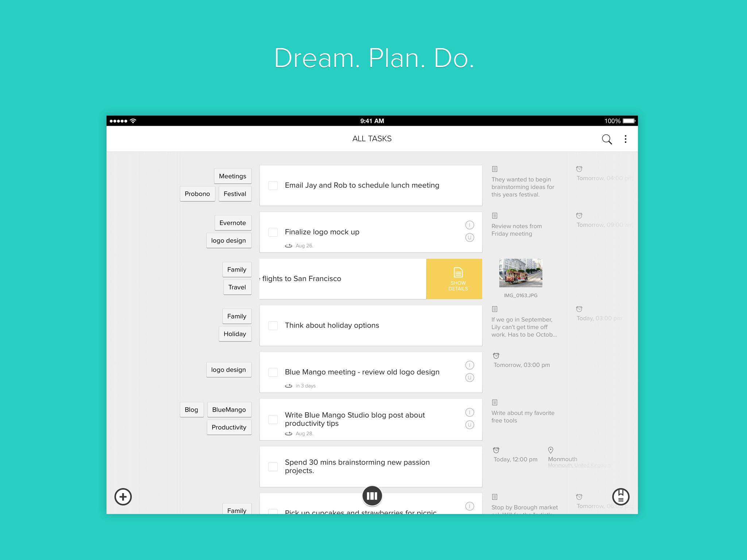The height and width of the screenshot is (560, 747).
Task: Click the add new task plus icon
Action: (x=124, y=495)
